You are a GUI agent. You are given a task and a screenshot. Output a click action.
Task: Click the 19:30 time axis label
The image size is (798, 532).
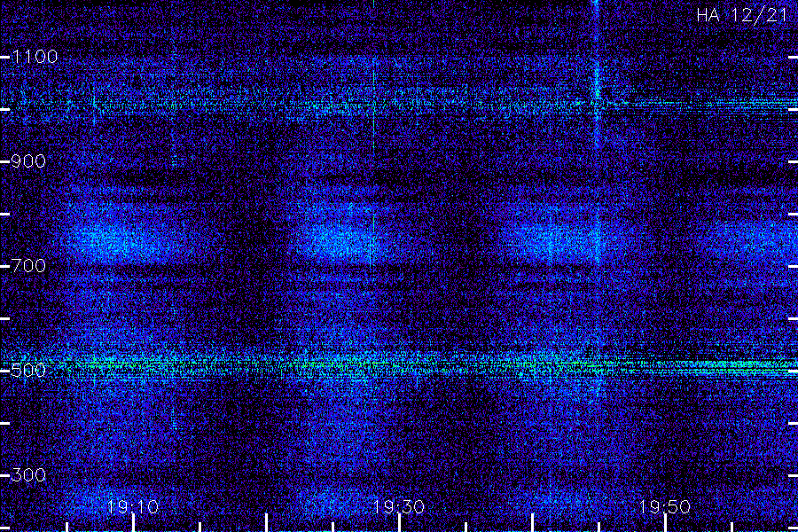click(399, 507)
